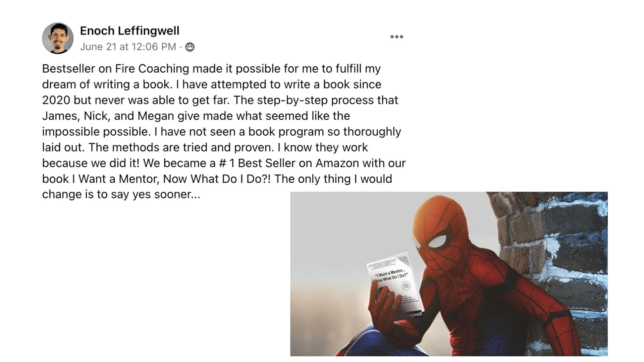Click the Spider-Man photo attachment
The height and width of the screenshot is (362, 644).
(449, 274)
